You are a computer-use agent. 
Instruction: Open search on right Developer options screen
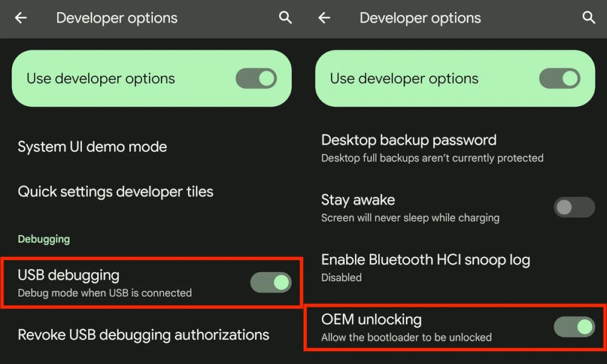[589, 18]
